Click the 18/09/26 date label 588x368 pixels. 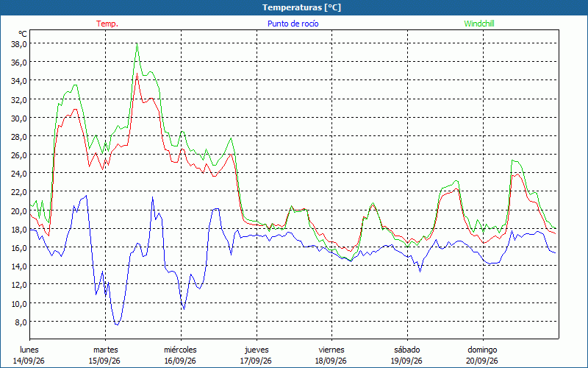tap(331, 361)
